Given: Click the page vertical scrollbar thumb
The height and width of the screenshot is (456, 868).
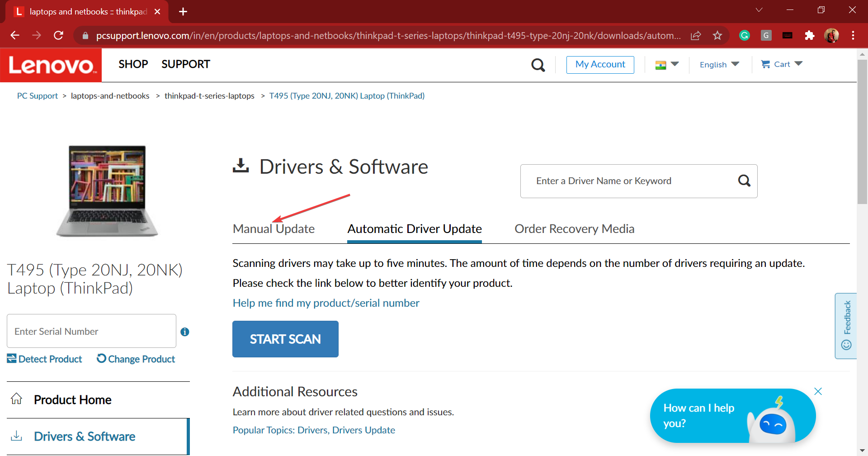Looking at the screenshot, I should pyautogui.click(x=862, y=131).
